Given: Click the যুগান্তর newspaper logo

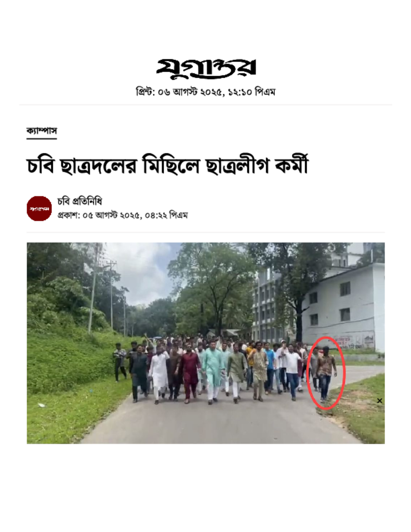Looking at the screenshot, I should coord(206,69).
